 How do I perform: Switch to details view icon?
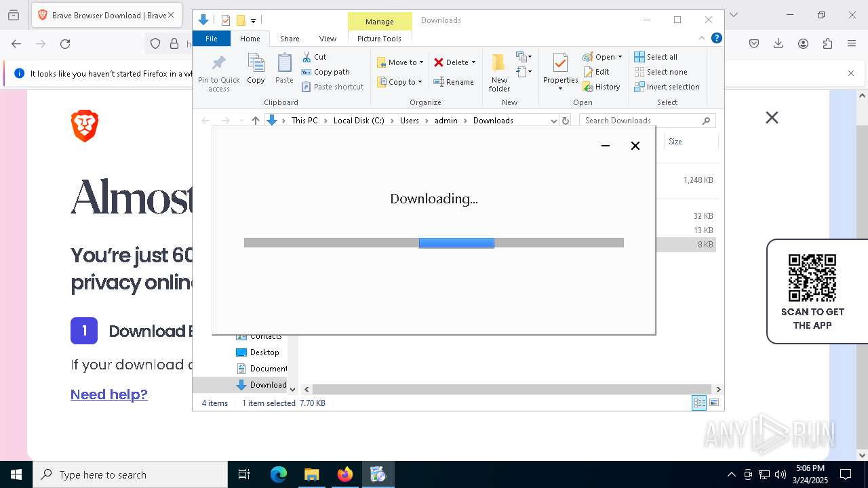[x=698, y=403]
